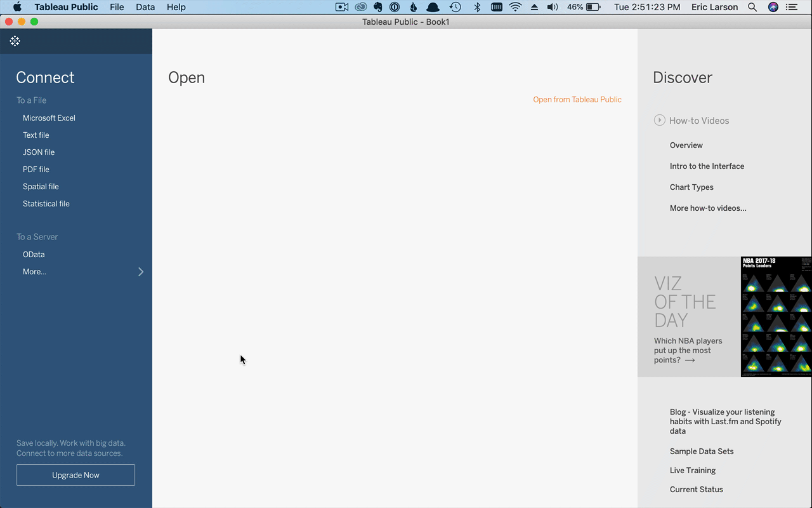Image resolution: width=812 pixels, height=508 pixels.
Task: Click the date and time in menu bar
Action: (647, 7)
